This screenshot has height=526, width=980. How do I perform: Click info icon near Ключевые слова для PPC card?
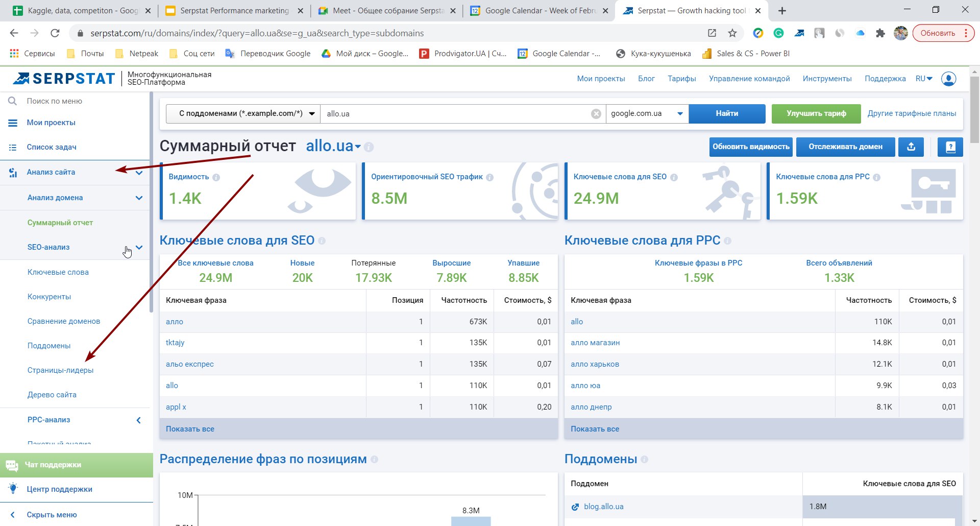[876, 177]
